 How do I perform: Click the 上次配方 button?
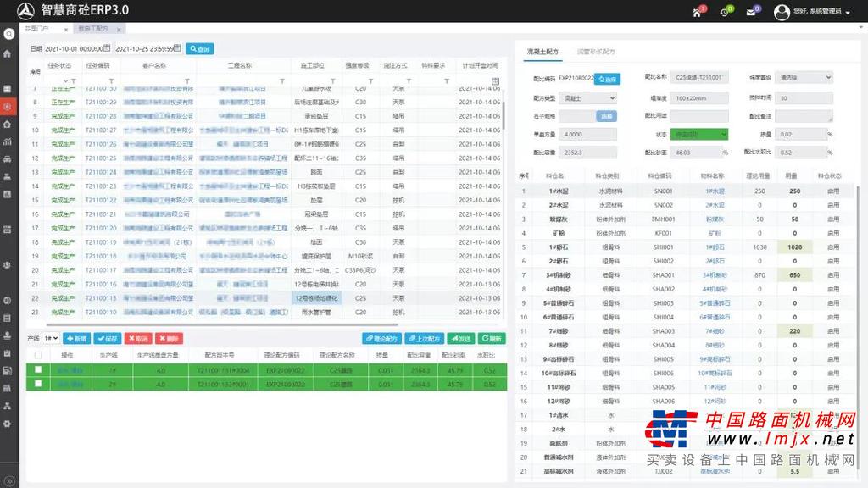tap(424, 339)
